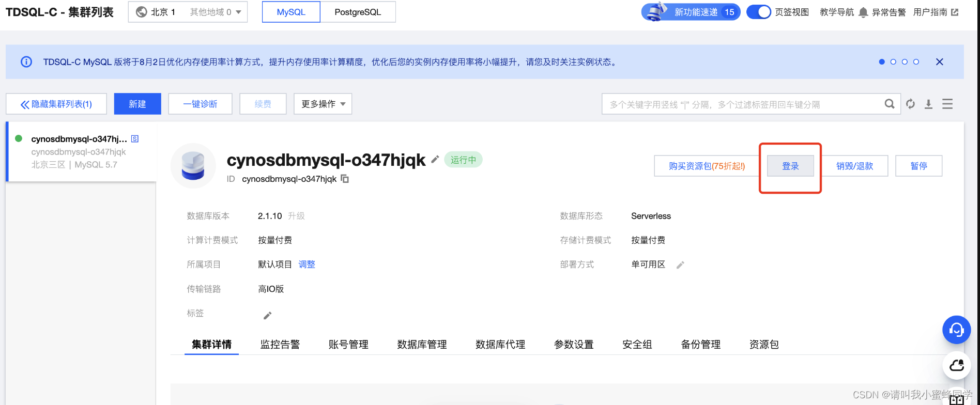Screen dimensions: 980x405
Task: Open the list settings menu icon
Action: [947, 104]
